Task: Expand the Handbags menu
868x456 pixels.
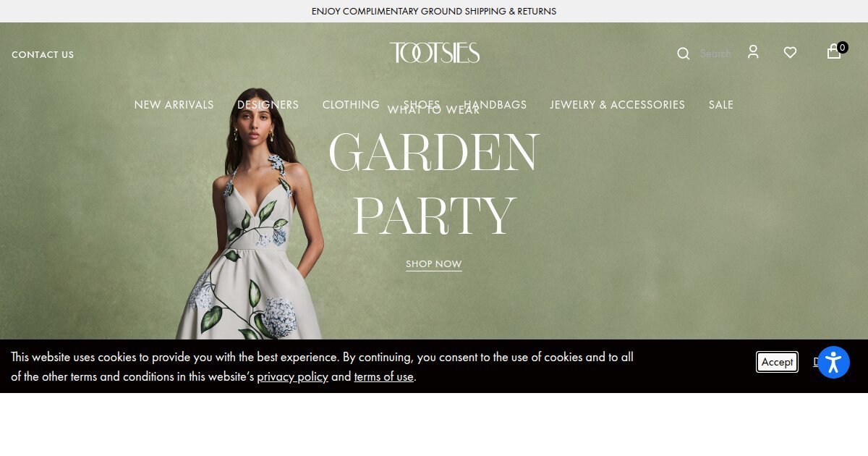Action: click(x=495, y=105)
